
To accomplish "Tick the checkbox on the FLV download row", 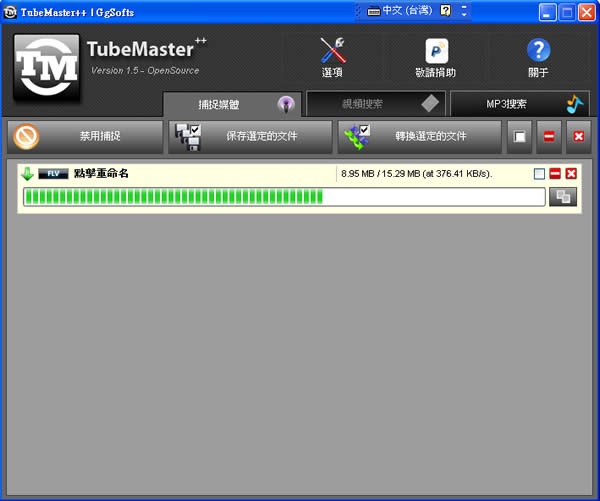I will (539, 174).
